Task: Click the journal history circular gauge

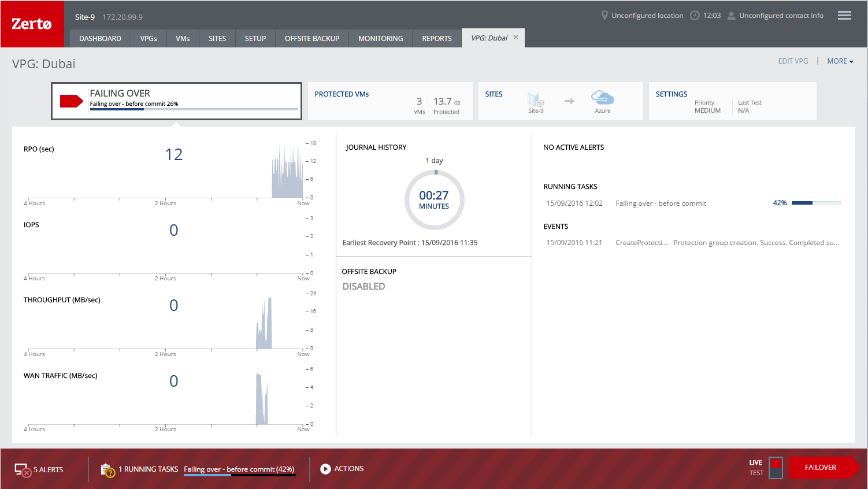Action: (x=434, y=200)
